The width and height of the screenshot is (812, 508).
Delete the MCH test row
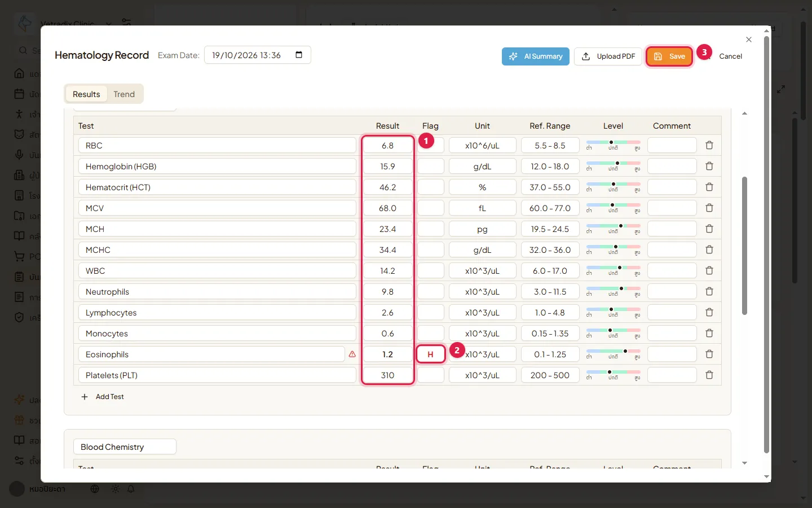709,229
